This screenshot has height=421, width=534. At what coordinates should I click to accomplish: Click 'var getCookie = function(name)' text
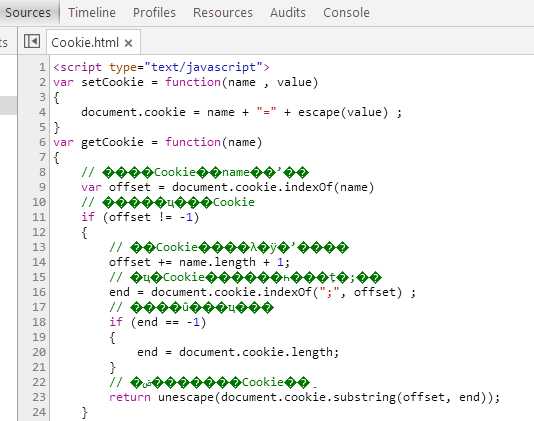[158, 142]
